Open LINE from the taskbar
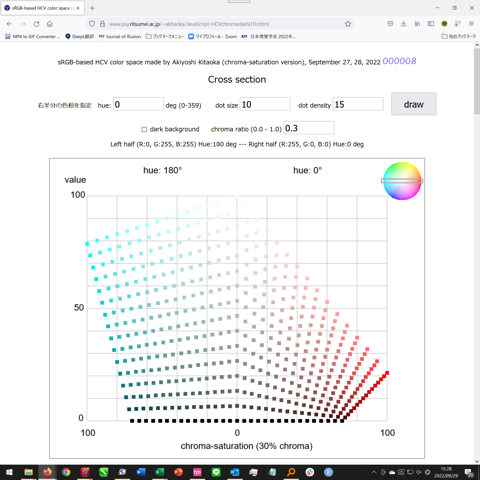Viewport: 480px width, 480px height. (x=216, y=472)
